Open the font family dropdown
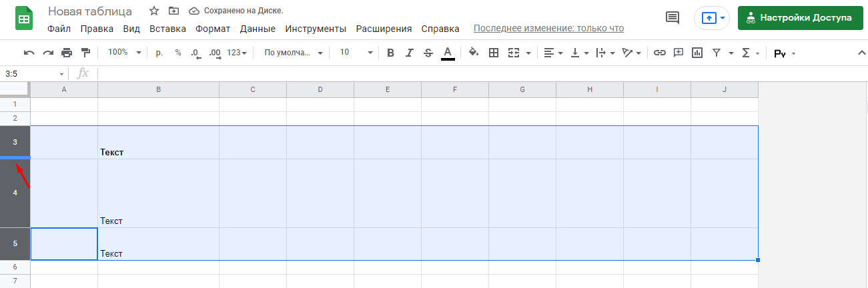 pos(294,53)
